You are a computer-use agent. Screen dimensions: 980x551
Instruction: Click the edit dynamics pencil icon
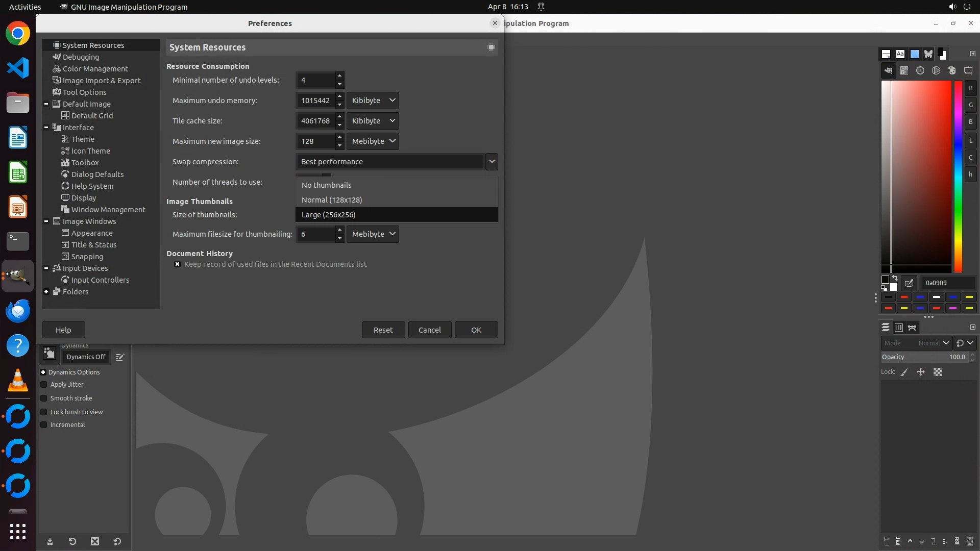[x=120, y=358]
